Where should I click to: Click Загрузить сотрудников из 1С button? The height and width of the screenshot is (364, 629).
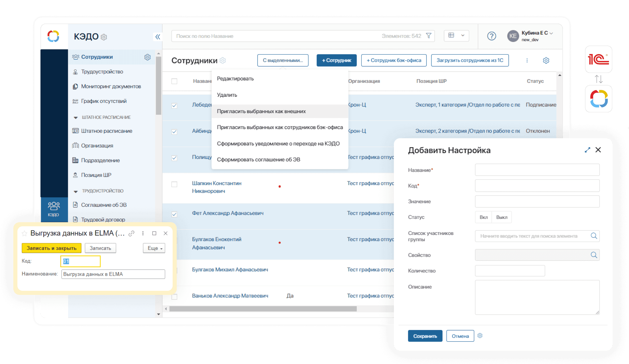tap(470, 60)
